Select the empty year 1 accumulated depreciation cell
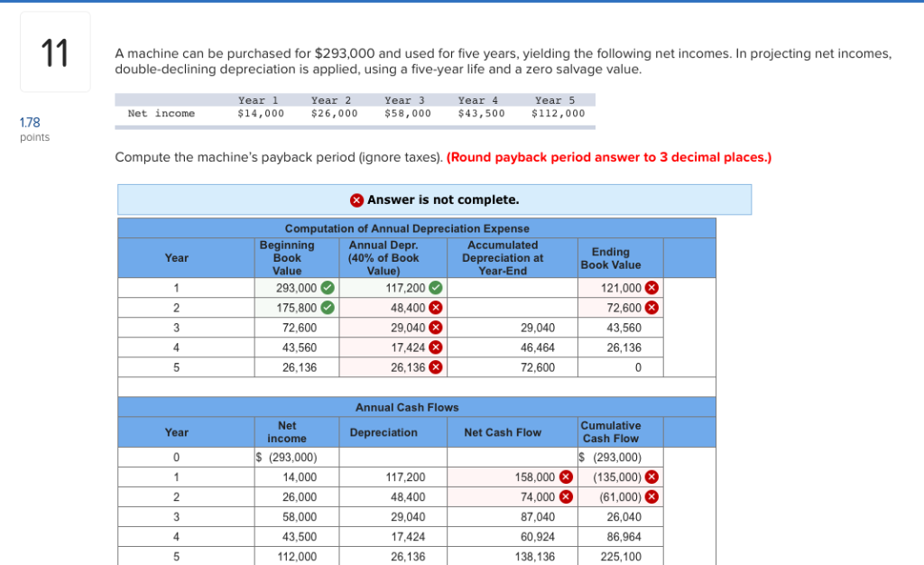Viewport: 924px width, 565px height. click(x=513, y=288)
